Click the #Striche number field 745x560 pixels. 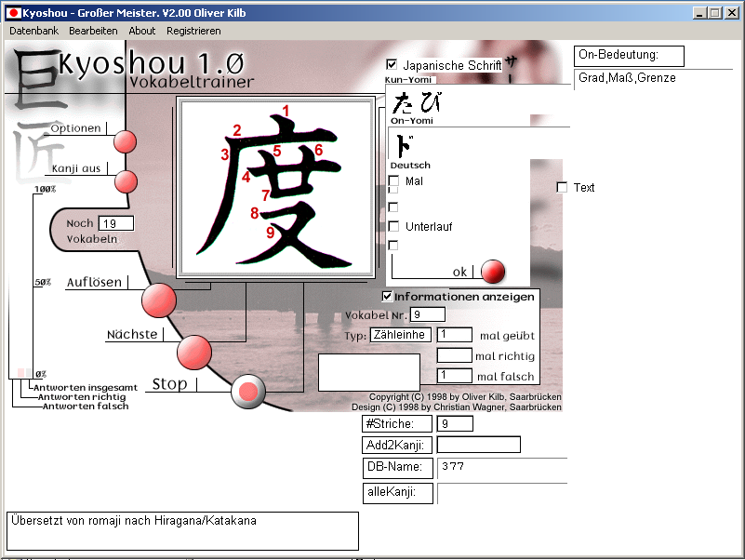click(x=455, y=423)
